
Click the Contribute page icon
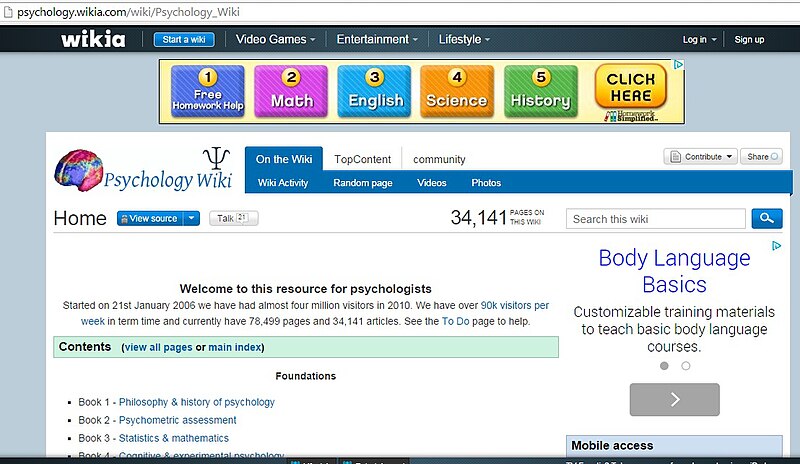[675, 157]
